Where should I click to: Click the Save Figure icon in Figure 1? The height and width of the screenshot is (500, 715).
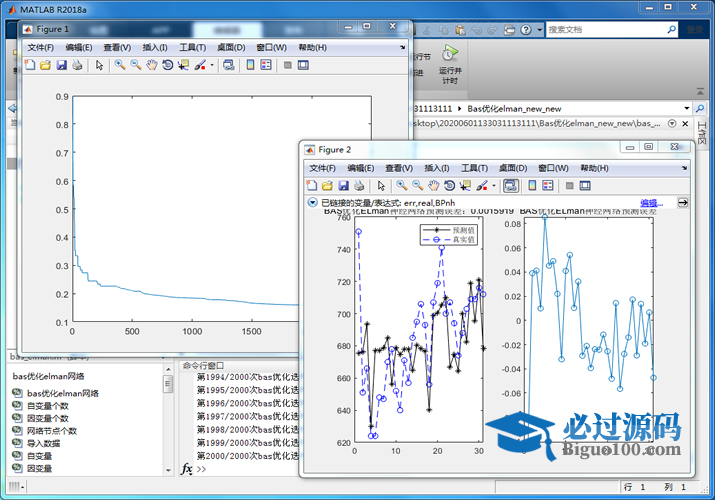(x=62, y=65)
